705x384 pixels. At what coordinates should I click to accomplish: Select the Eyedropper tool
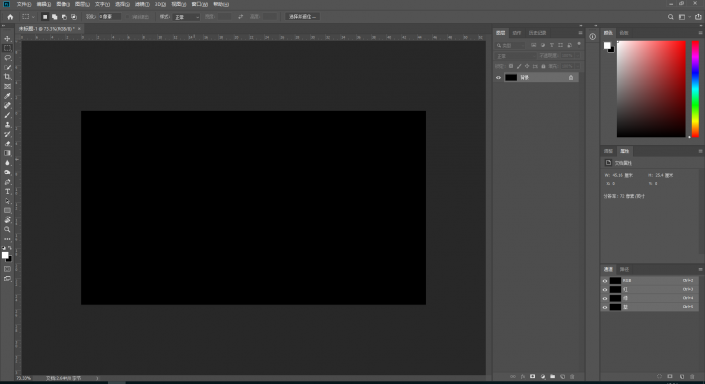[x=7, y=96]
